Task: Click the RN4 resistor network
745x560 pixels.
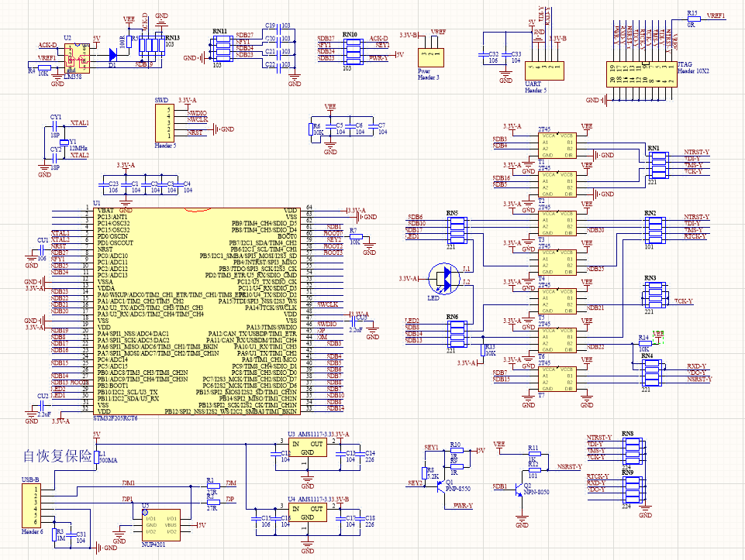Action: click(x=651, y=373)
